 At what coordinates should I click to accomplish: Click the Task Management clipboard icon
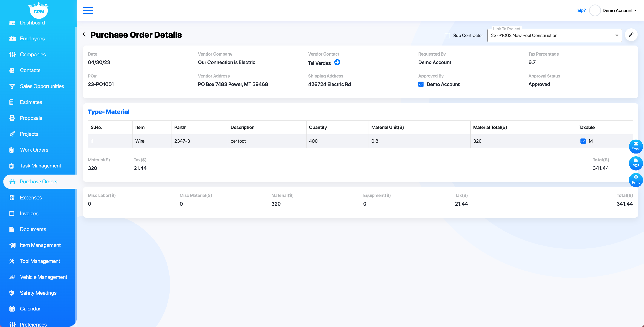coord(12,166)
